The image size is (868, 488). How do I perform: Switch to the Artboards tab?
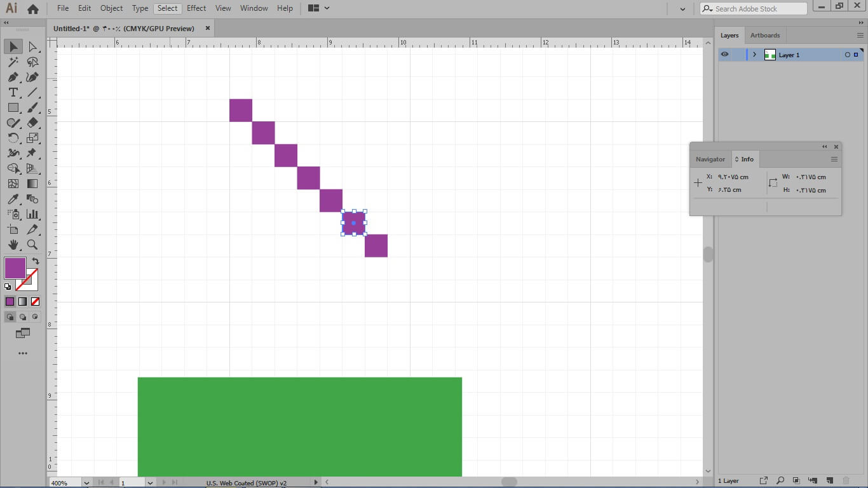764,35
